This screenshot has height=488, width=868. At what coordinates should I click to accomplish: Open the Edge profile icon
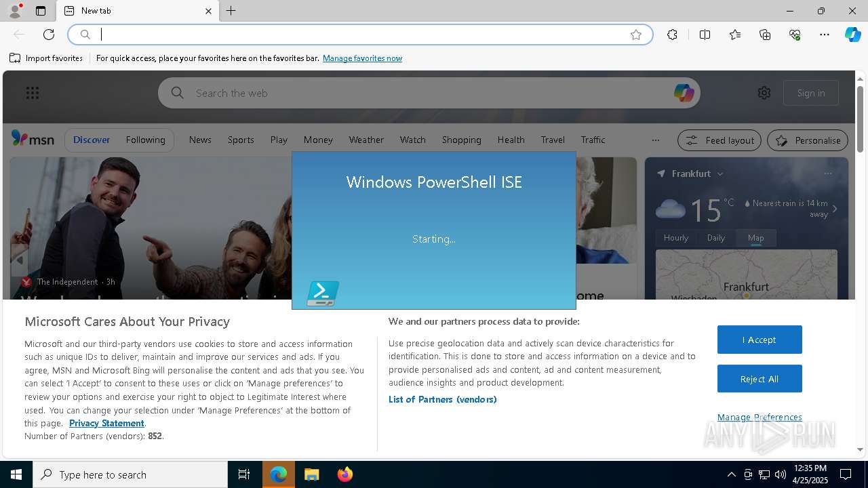click(x=15, y=11)
